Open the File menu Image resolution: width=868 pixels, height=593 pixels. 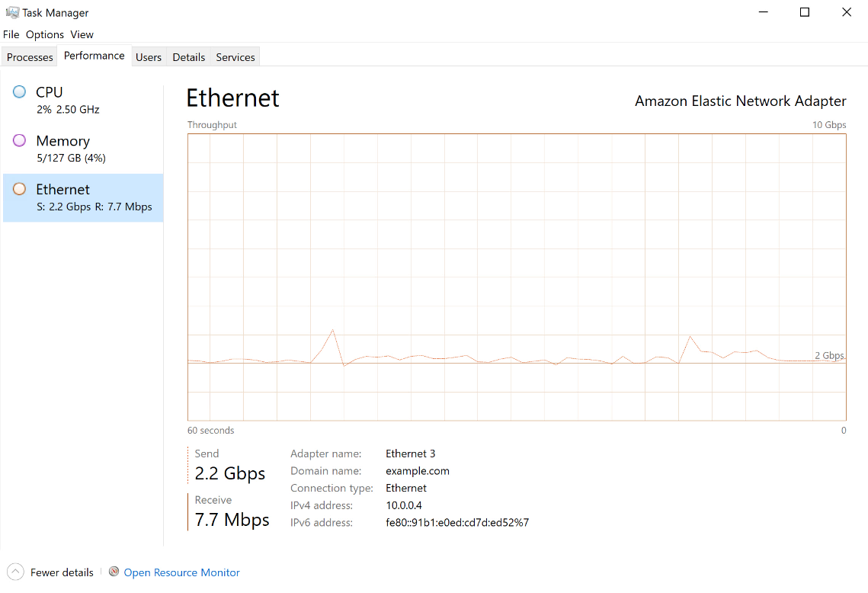(x=11, y=34)
